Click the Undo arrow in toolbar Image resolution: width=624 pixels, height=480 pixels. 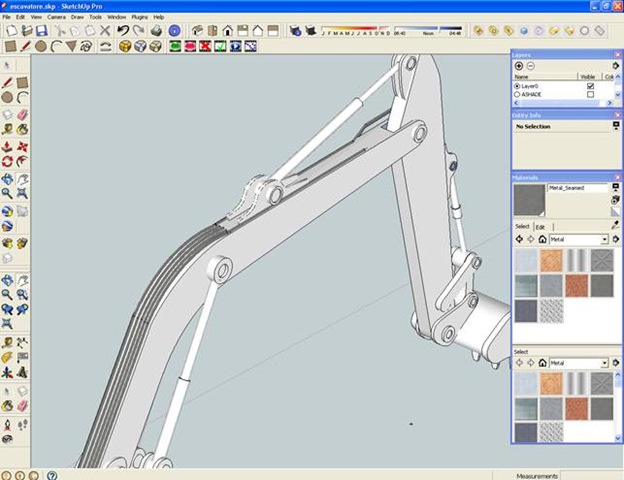coord(123,31)
